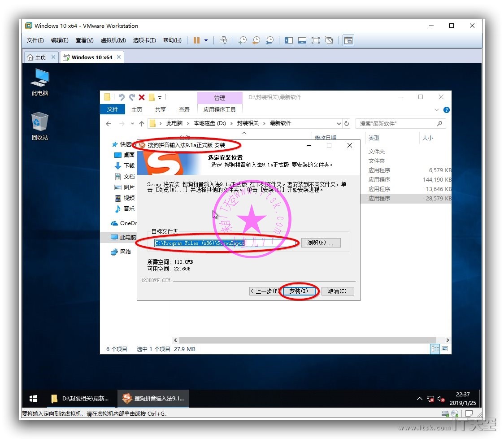Open VMware 编辑(E) menu
This screenshot has height=439, width=504.
(x=60, y=40)
